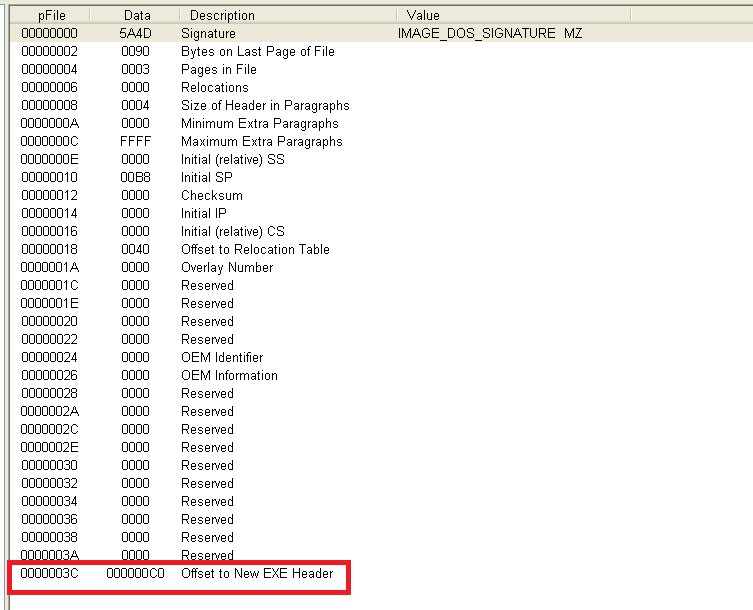The height and width of the screenshot is (610, 753).
Task: Select the OEM Information row
Action: tap(229, 376)
